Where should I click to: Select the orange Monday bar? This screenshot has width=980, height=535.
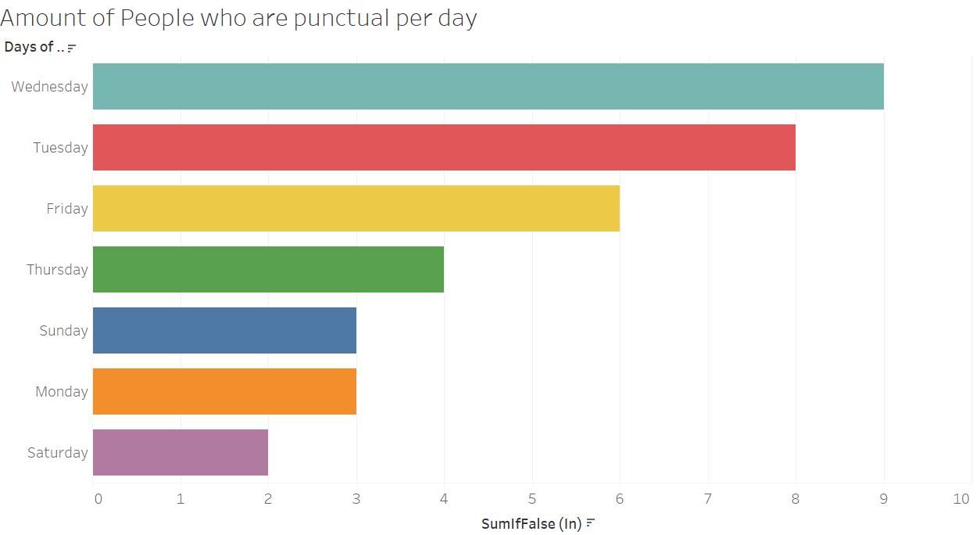point(224,391)
